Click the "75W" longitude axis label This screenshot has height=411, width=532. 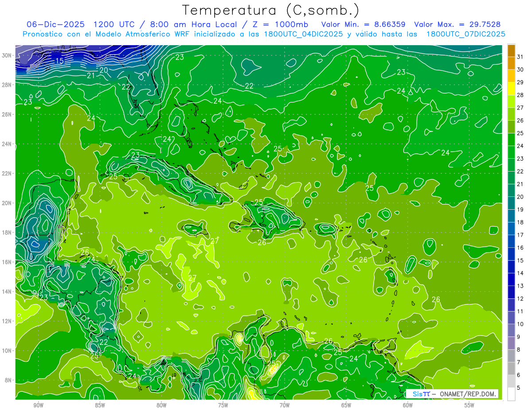click(x=223, y=405)
